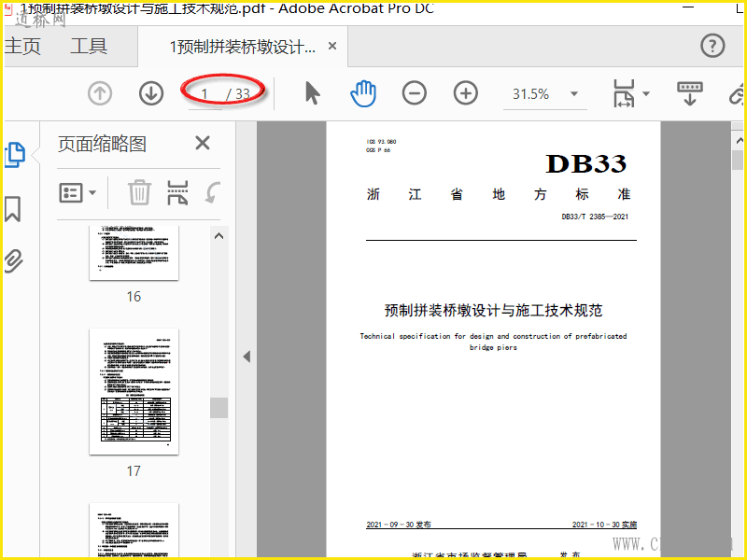The width and height of the screenshot is (747, 560).
Task: Activate the hand pan tool
Action: [363, 93]
